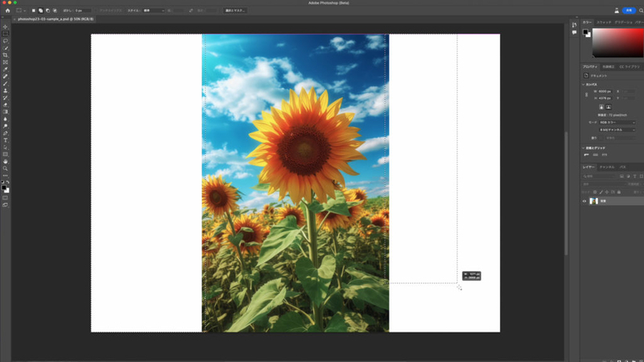Image resolution: width=644 pixels, height=362 pixels.
Task: Switch to the CC Libraries tab
Action: (630, 67)
